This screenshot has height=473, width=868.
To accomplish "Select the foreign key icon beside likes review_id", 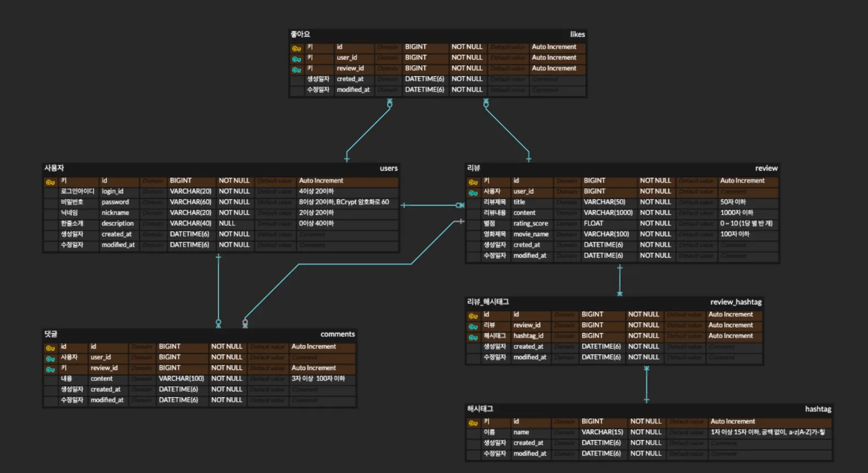I will point(296,70).
